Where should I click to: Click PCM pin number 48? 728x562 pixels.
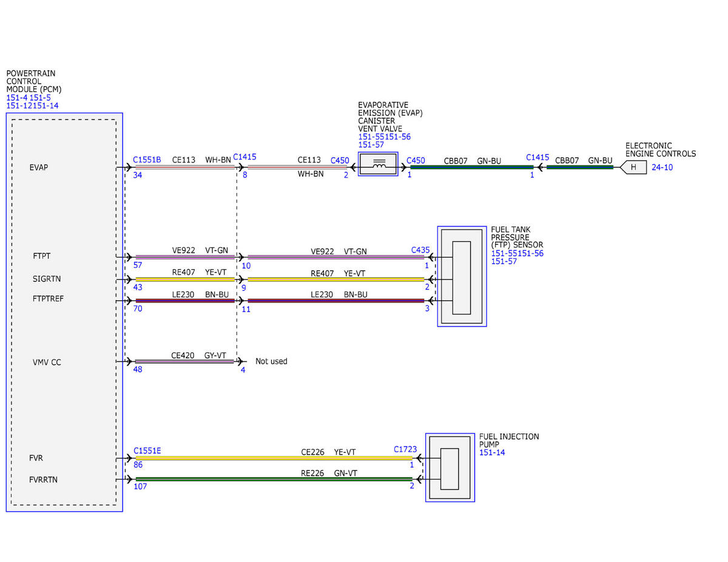(138, 369)
